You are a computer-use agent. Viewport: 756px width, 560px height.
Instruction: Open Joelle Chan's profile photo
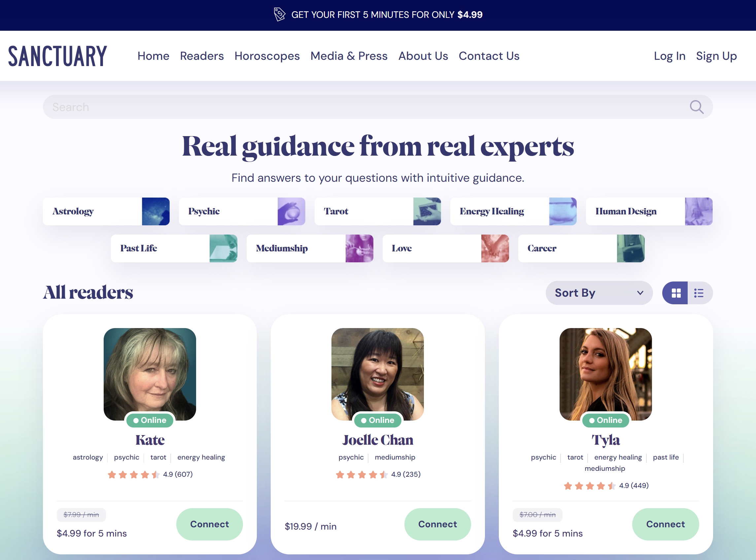tap(378, 374)
